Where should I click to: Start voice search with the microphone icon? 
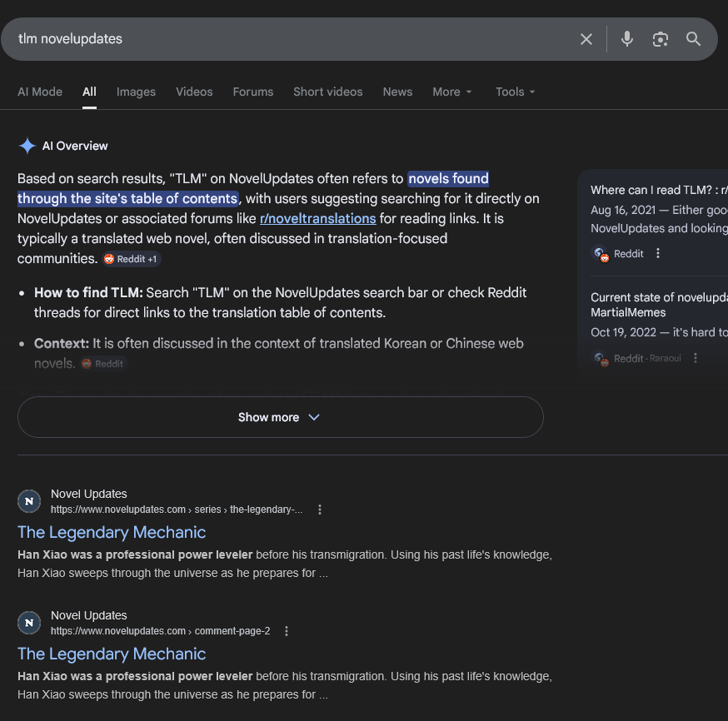[626, 39]
